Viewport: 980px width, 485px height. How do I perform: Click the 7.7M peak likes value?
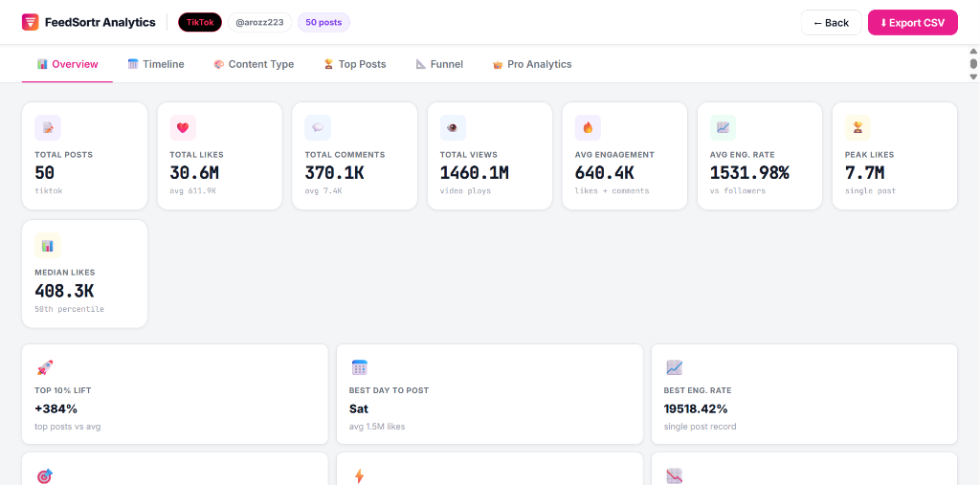(864, 173)
